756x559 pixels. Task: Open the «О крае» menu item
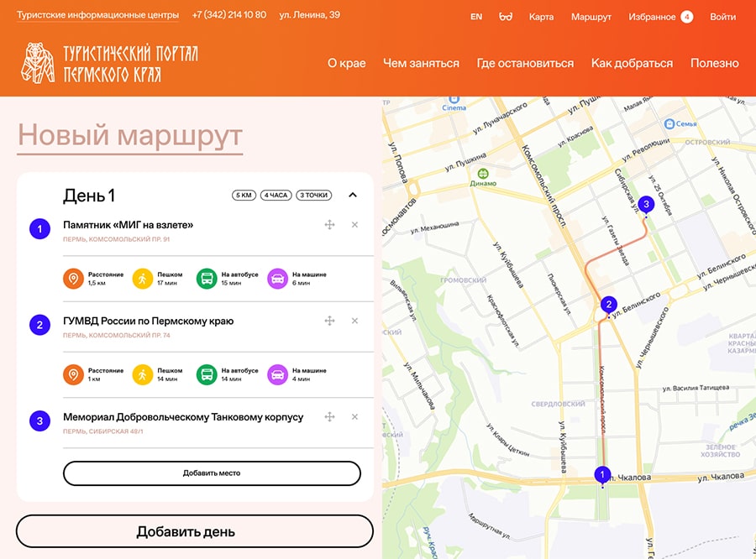pos(346,63)
